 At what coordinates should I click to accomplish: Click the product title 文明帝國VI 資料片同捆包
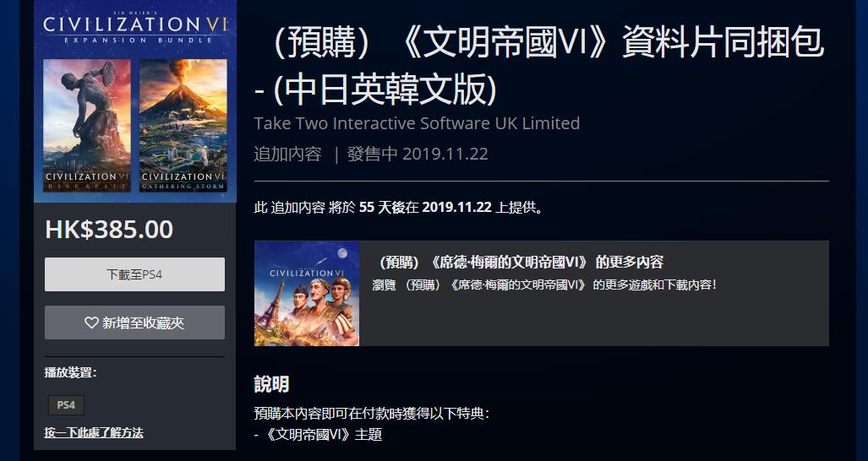coord(540,67)
